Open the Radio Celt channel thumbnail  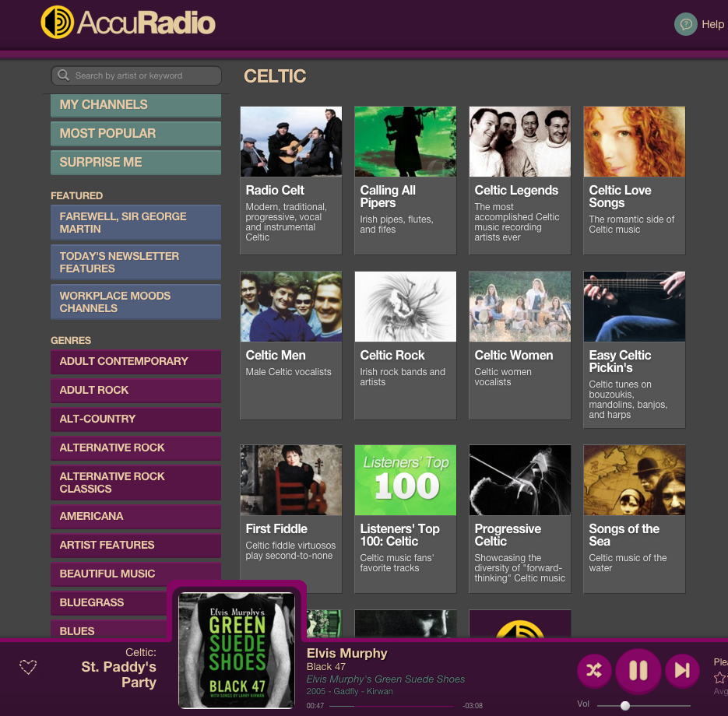coord(290,142)
